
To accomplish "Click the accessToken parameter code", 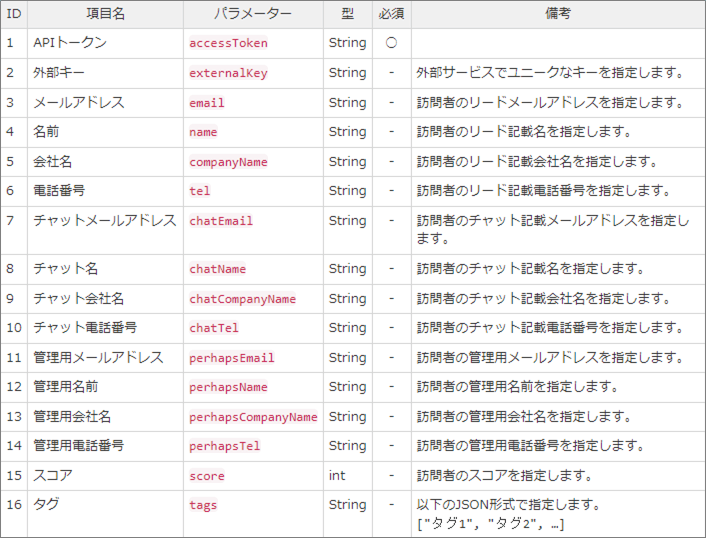I will click(228, 43).
